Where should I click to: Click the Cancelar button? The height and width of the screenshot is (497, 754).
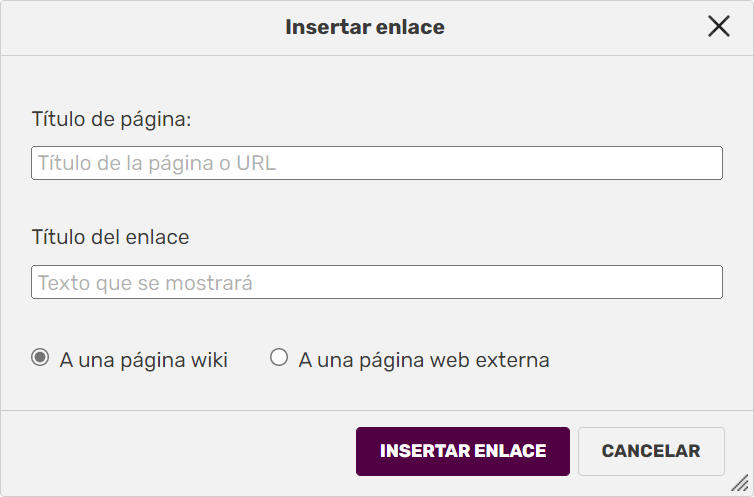pyautogui.click(x=651, y=451)
